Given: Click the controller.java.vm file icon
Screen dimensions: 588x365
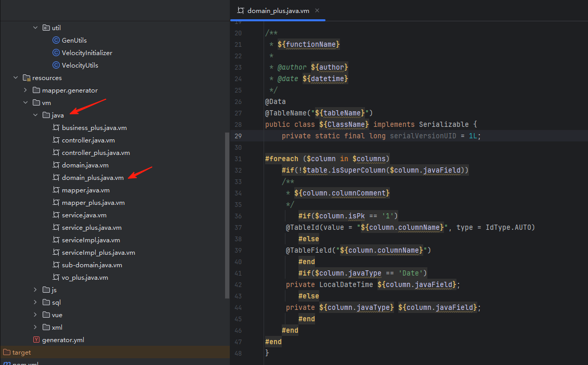Looking at the screenshot, I should pyautogui.click(x=56, y=140).
